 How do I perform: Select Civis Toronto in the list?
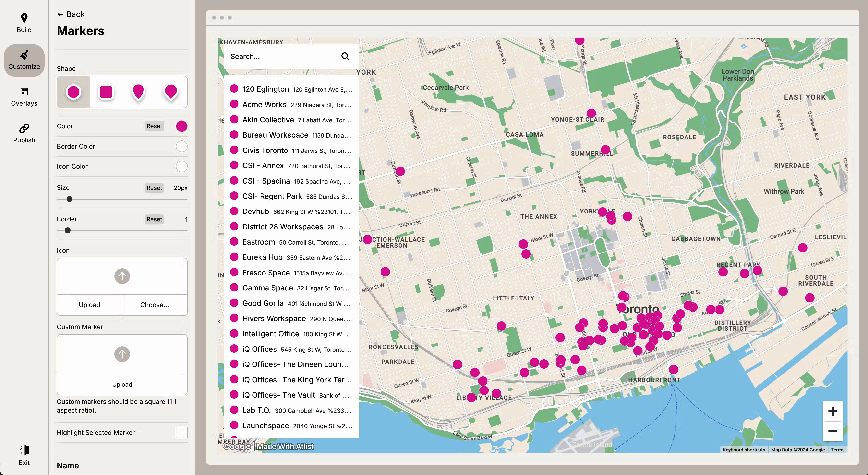click(291, 150)
